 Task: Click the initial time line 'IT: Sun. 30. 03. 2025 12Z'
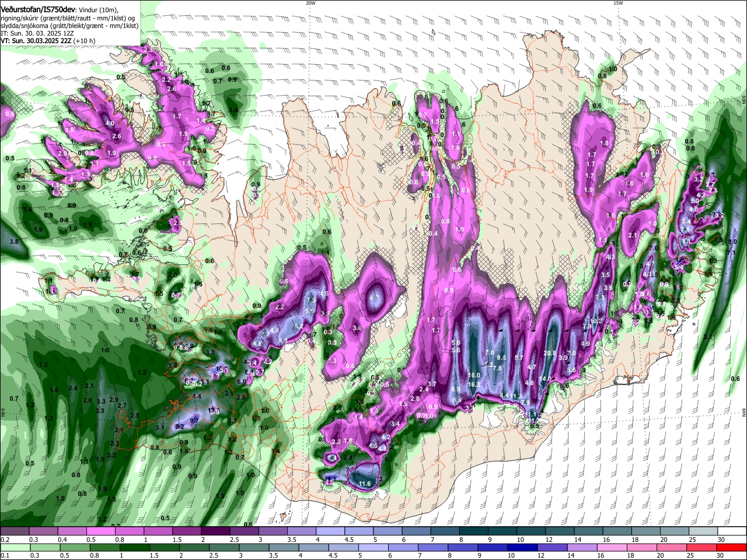37,33
